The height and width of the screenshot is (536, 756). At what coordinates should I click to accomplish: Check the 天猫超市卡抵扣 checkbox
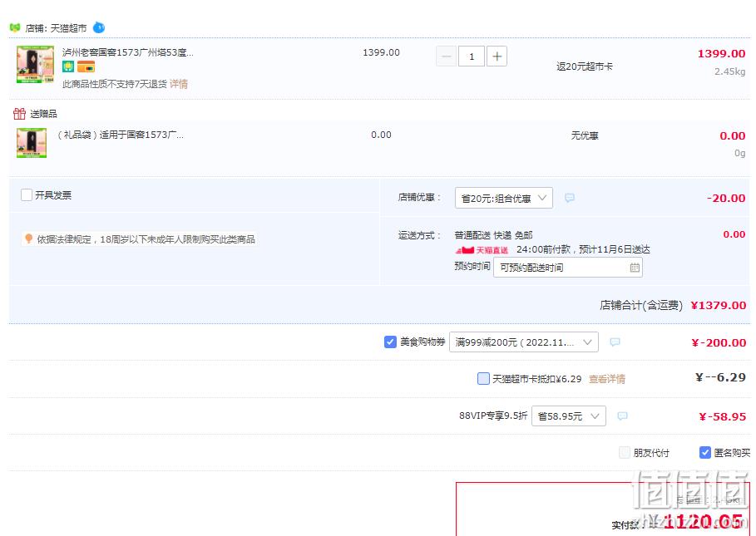coord(483,378)
